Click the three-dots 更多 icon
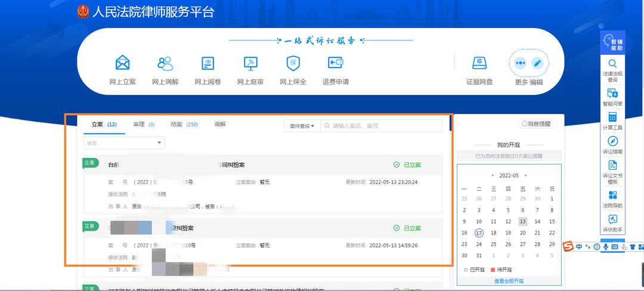 click(520, 63)
